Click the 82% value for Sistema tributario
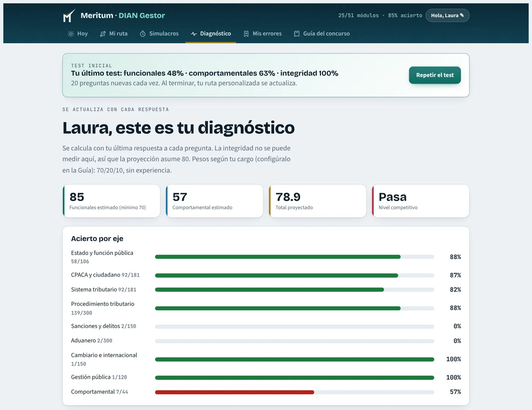The image size is (532, 410). 455,290
